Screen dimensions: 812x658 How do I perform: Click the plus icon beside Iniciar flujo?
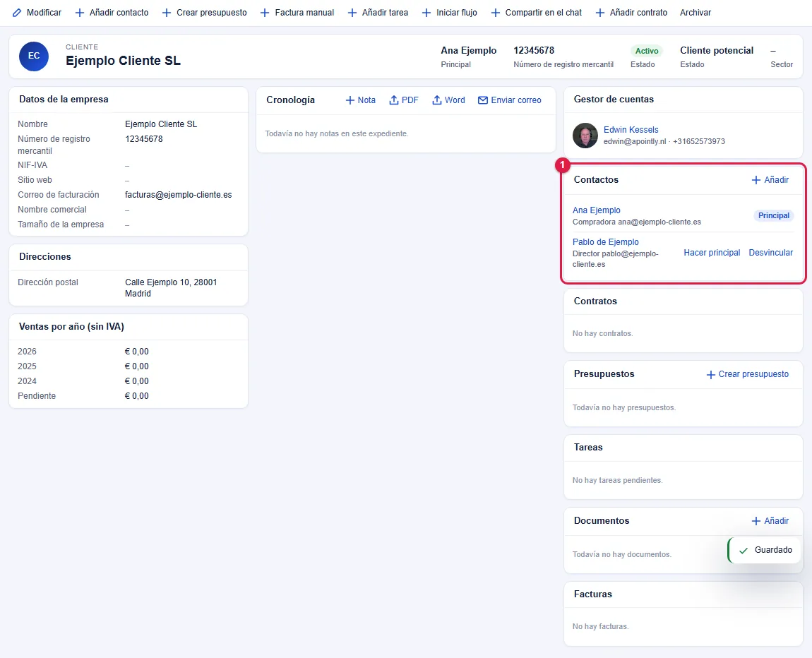click(426, 13)
